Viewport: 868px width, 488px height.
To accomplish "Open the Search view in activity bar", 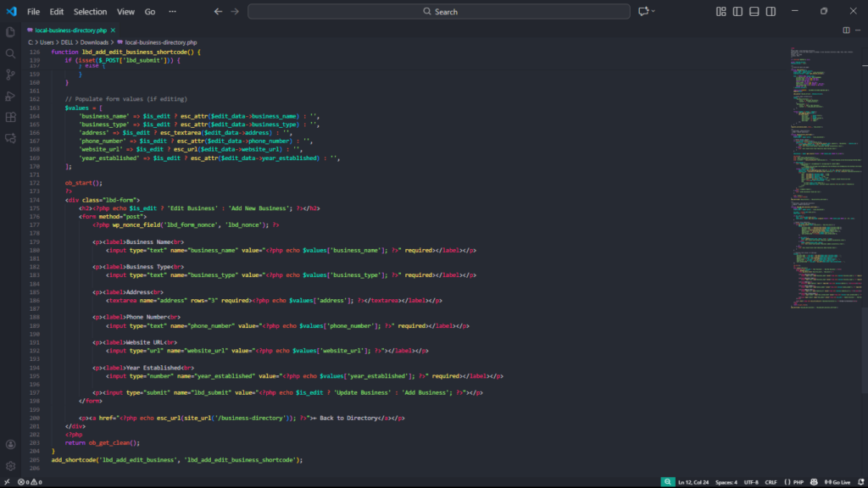I will (x=11, y=53).
